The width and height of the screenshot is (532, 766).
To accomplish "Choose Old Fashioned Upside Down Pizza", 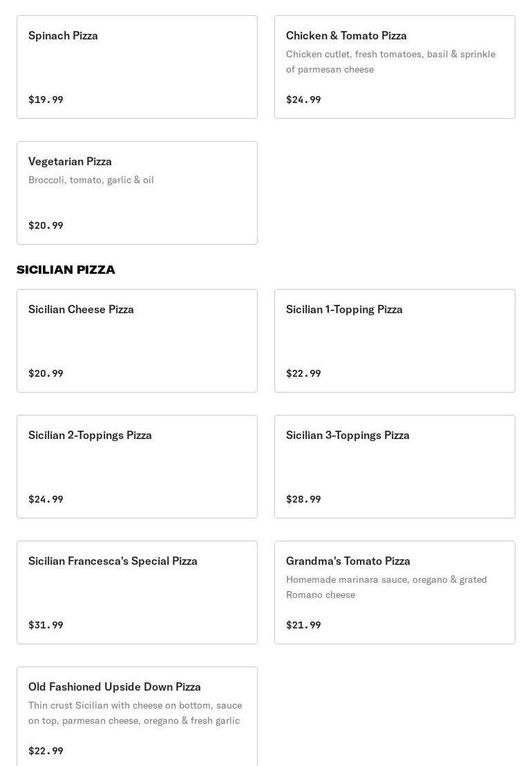I will tap(137, 717).
